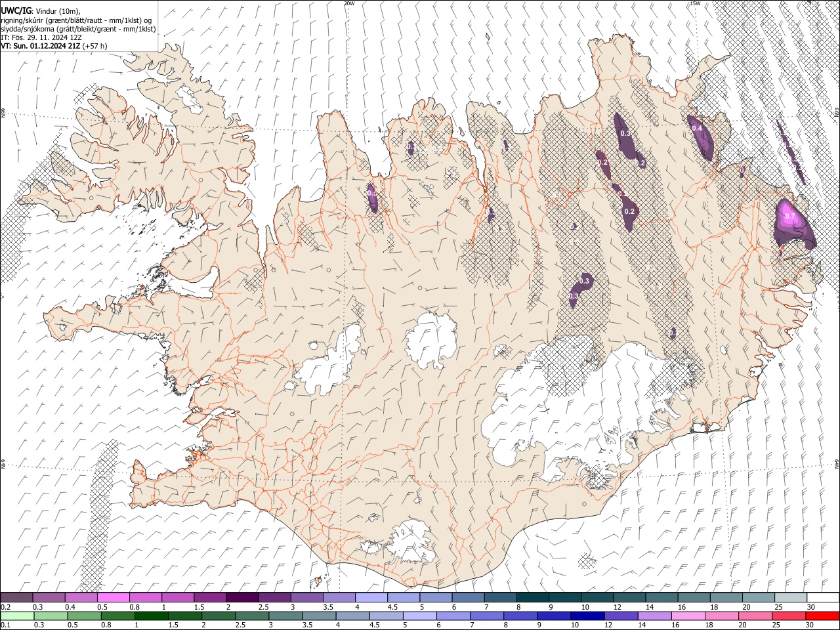
Task: Click the 20W longitude label
Action: pos(350,3)
